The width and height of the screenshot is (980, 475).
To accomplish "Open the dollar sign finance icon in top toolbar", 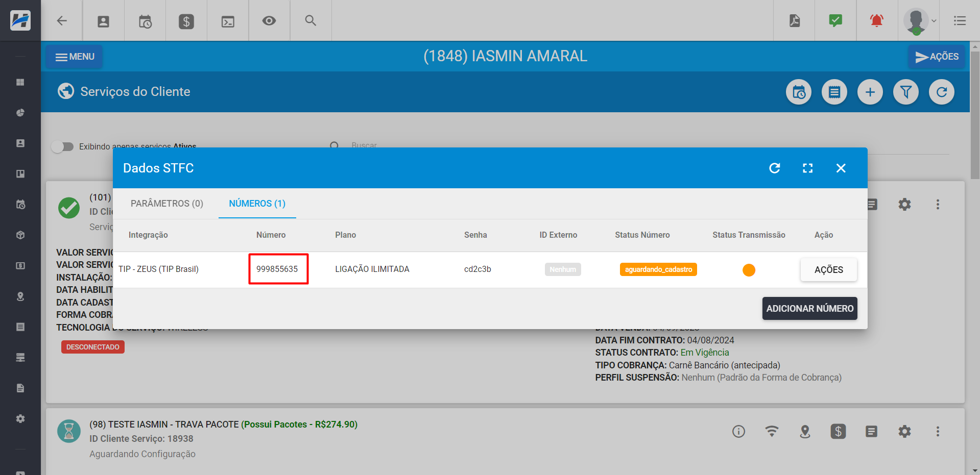I will [186, 21].
